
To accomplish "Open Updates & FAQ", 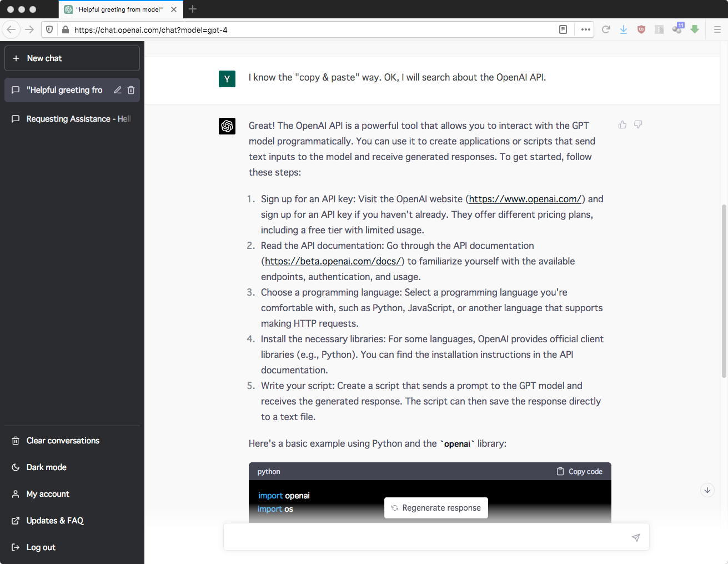I will (72, 521).
